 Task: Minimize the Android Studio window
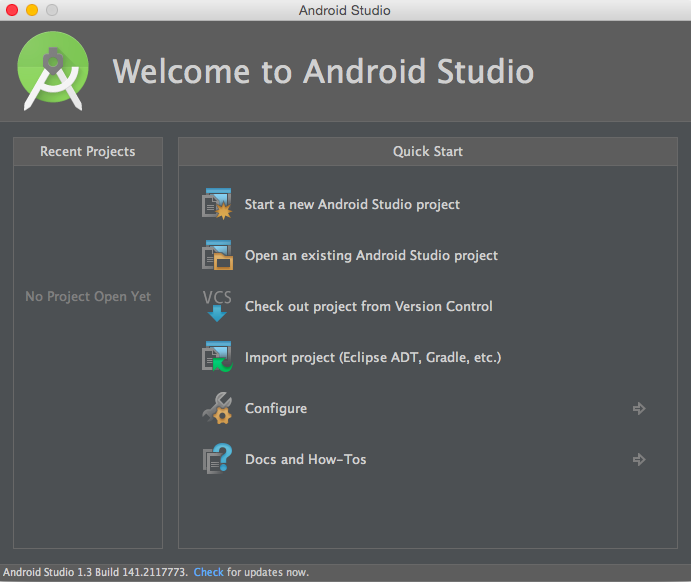32,10
